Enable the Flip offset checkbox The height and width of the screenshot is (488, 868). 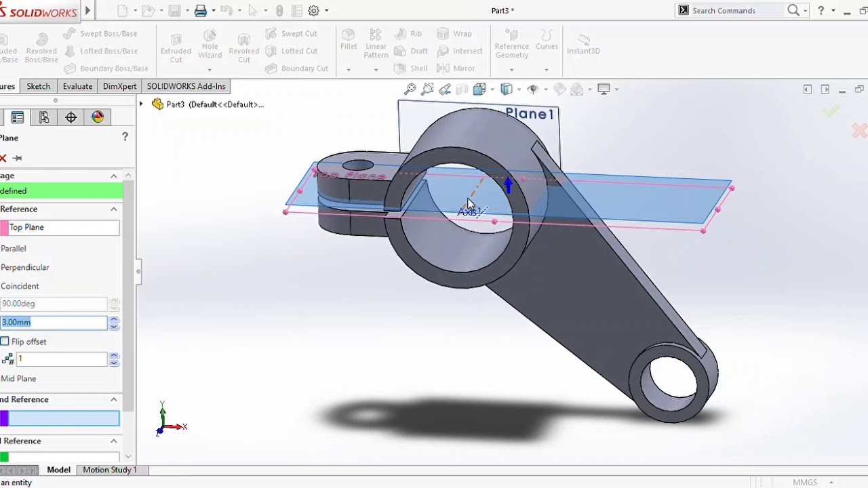coord(5,341)
